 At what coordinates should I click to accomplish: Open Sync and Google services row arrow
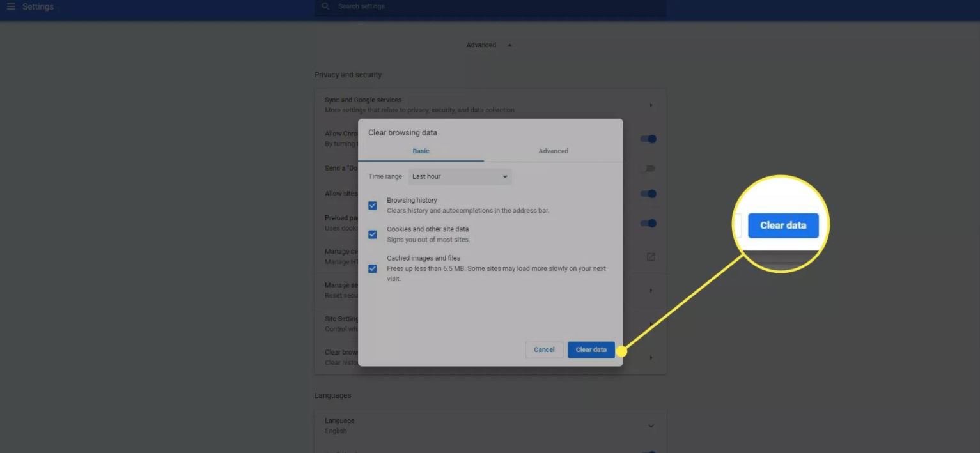(x=651, y=105)
